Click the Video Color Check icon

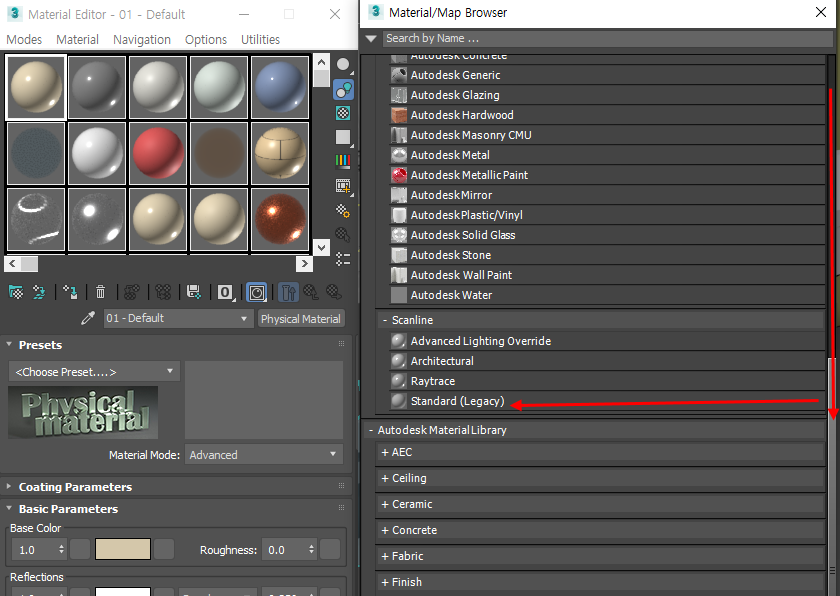(x=343, y=161)
